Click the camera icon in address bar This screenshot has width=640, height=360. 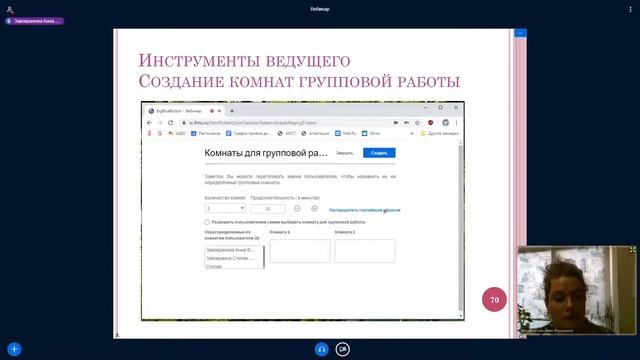[396, 122]
